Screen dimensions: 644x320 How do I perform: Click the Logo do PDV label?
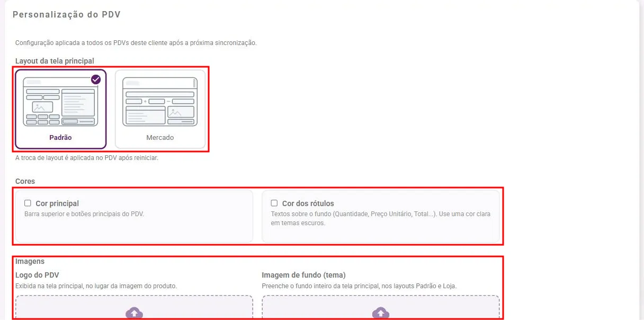pyautogui.click(x=37, y=275)
